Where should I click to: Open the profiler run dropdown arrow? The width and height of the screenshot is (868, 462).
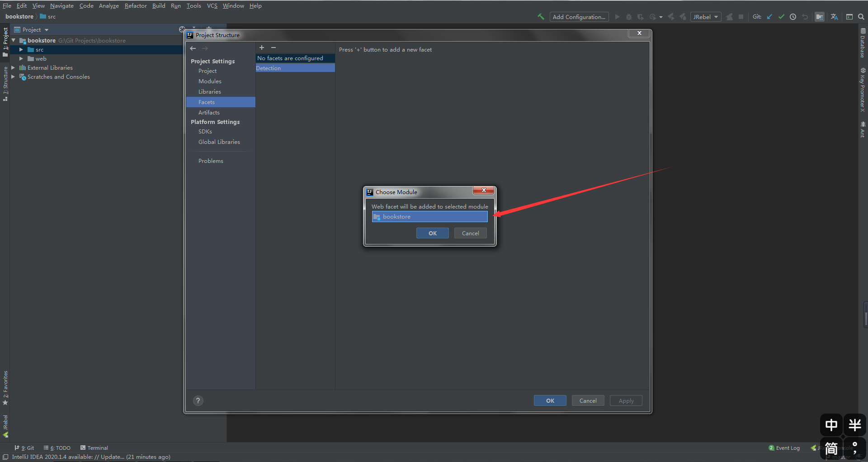point(661,17)
